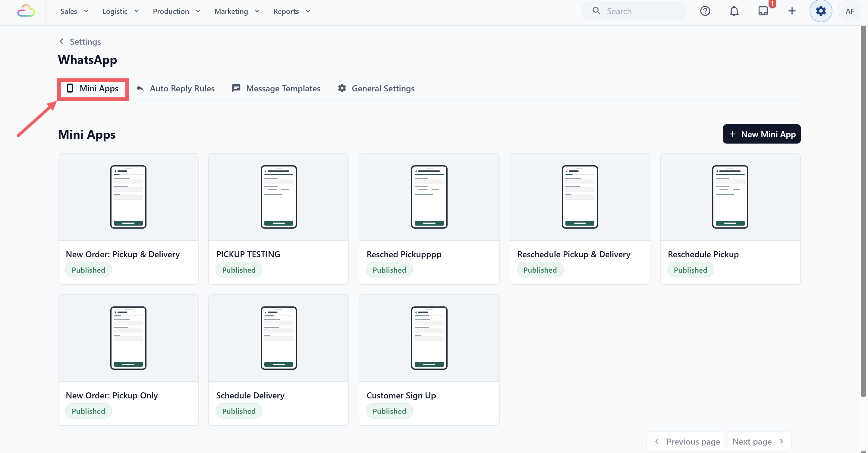Click the gear icon on General Settings

click(342, 88)
